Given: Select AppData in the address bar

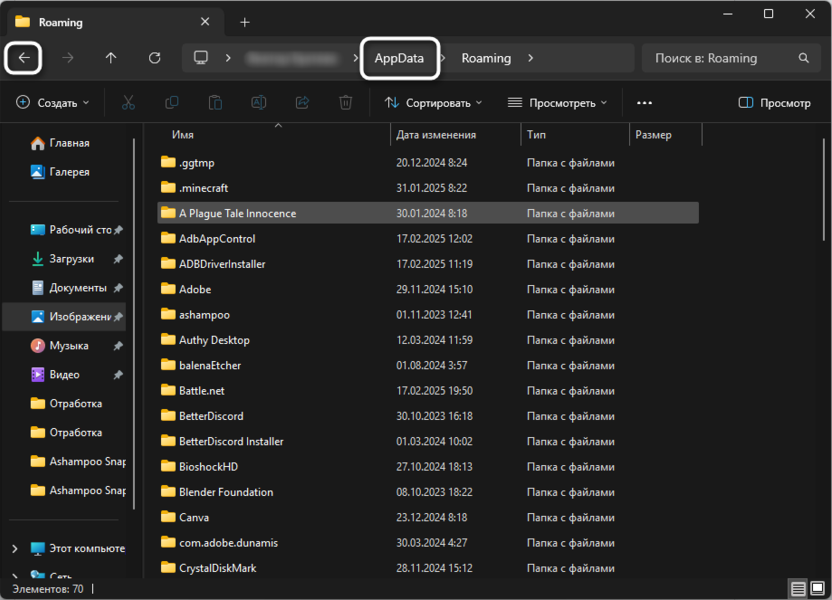Looking at the screenshot, I should (399, 58).
